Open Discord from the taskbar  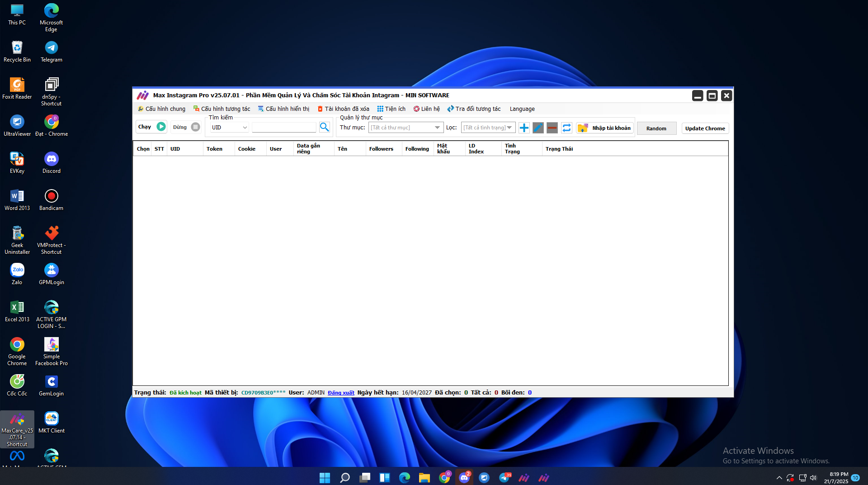pos(464,478)
